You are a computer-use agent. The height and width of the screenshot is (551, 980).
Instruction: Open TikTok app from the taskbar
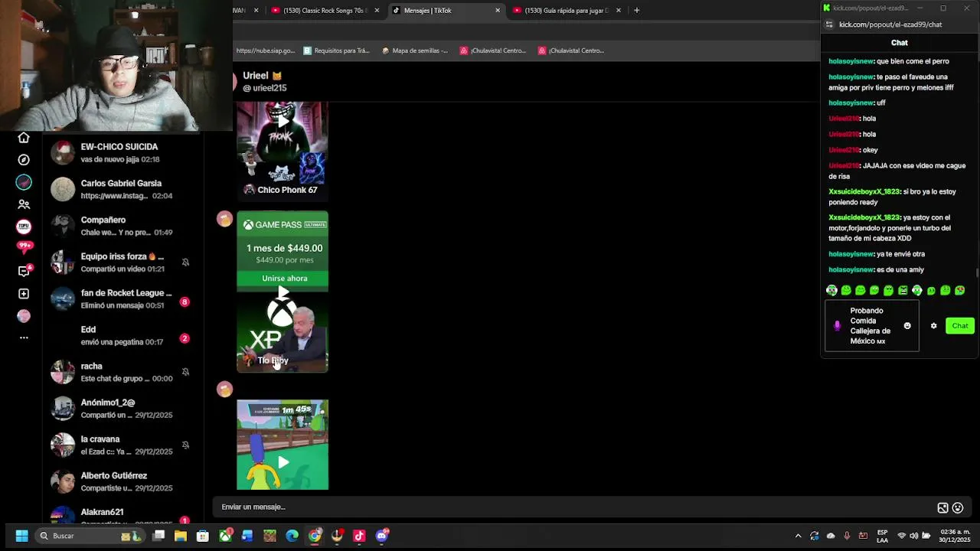click(x=359, y=536)
